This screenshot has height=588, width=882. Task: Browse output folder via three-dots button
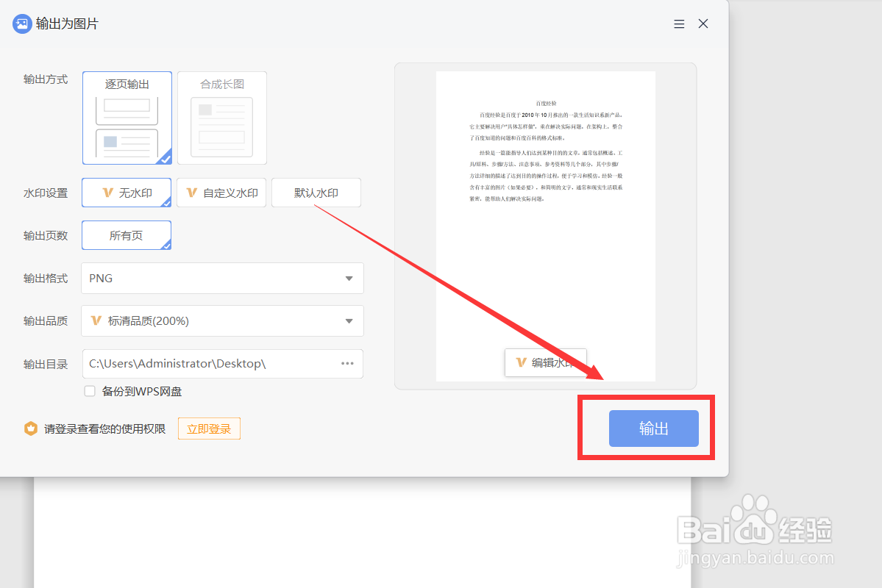coord(348,364)
